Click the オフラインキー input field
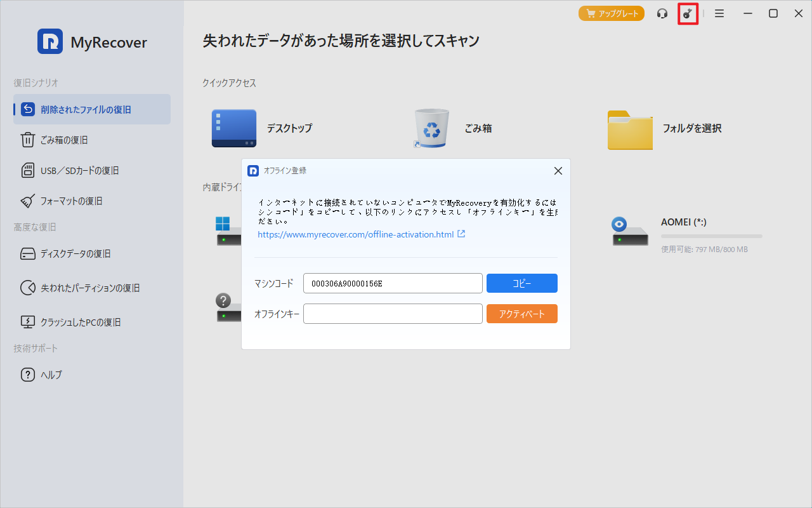 point(393,314)
